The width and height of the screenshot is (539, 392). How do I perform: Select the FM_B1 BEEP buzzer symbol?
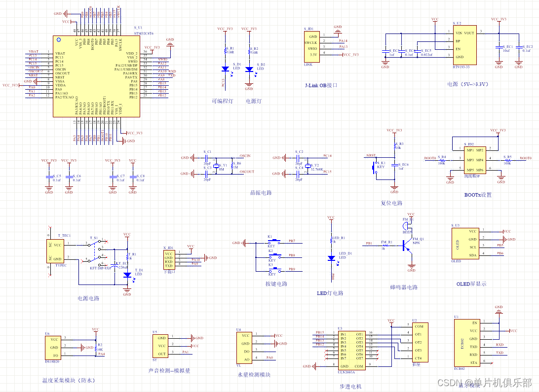click(x=406, y=225)
